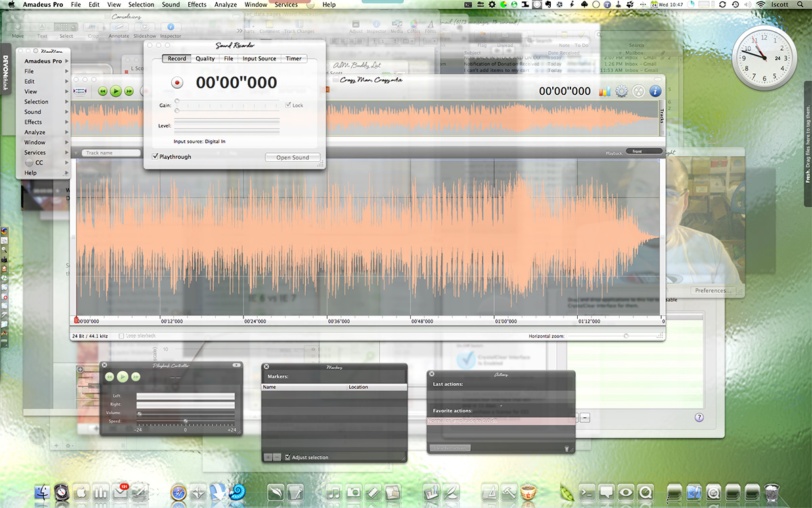Open Safari compass icon in the Dock
The width and height of the screenshot is (812, 508).
(179, 492)
